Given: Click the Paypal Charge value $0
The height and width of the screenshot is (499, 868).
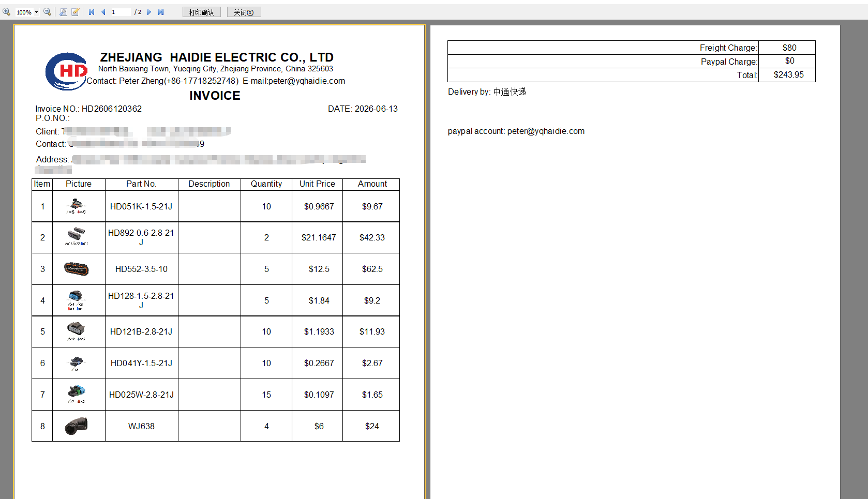Looking at the screenshot, I should [789, 61].
